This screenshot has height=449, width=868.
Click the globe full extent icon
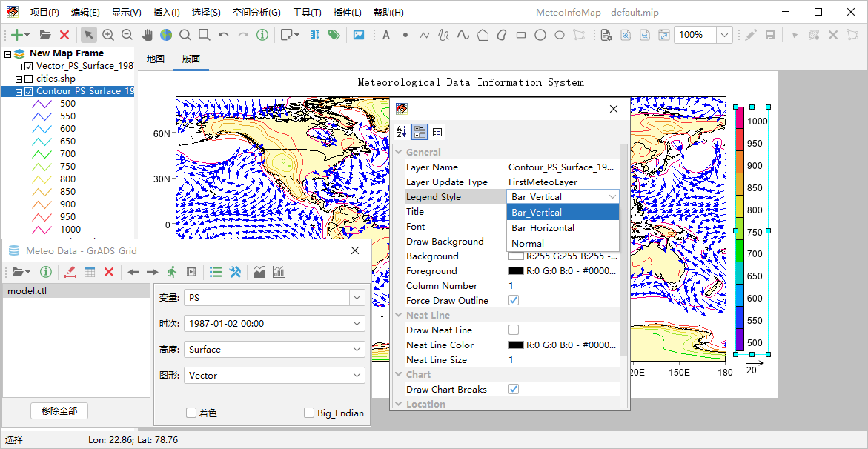(165, 35)
